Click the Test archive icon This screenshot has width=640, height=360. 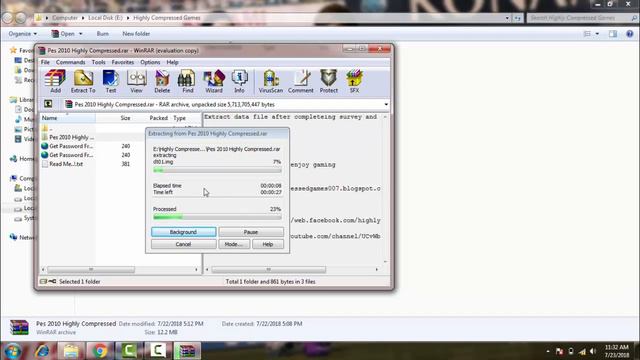(111, 81)
